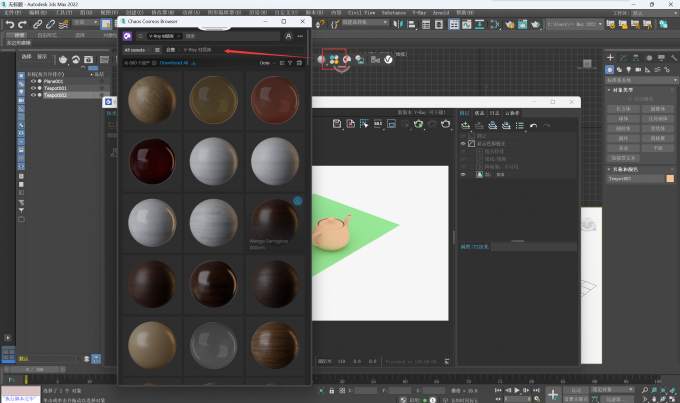Click the Set Key large plus button

[552, 394]
